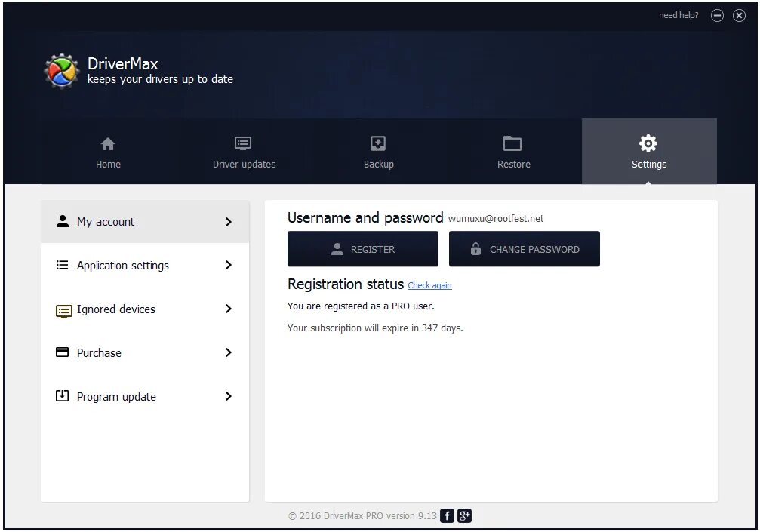Viewport: 760px width, 532px height.
Task: Expand Ignored devices chevron arrow
Action: [229, 309]
